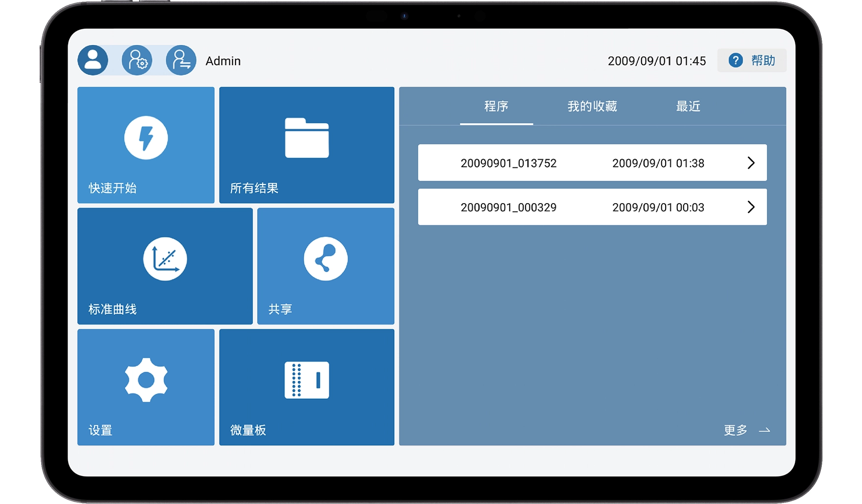Open the 快速开始 lightning tile
The width and height of the screenshot is (862, 504).
146,145
